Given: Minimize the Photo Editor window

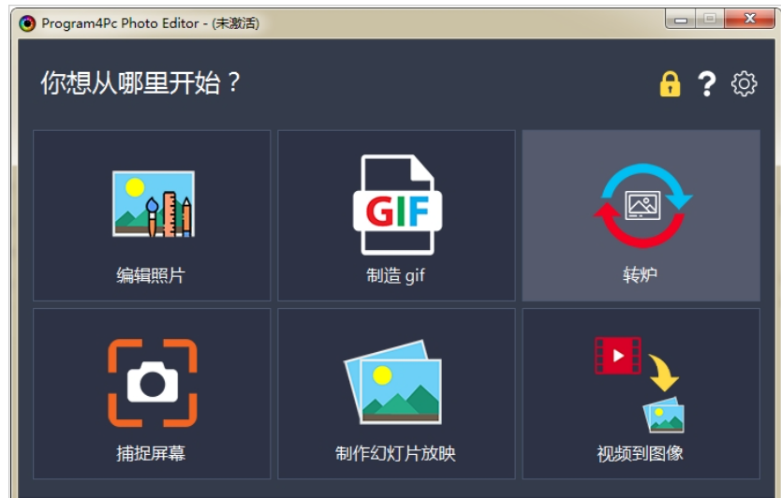Looking at the screenshot, I should (680, 19).
